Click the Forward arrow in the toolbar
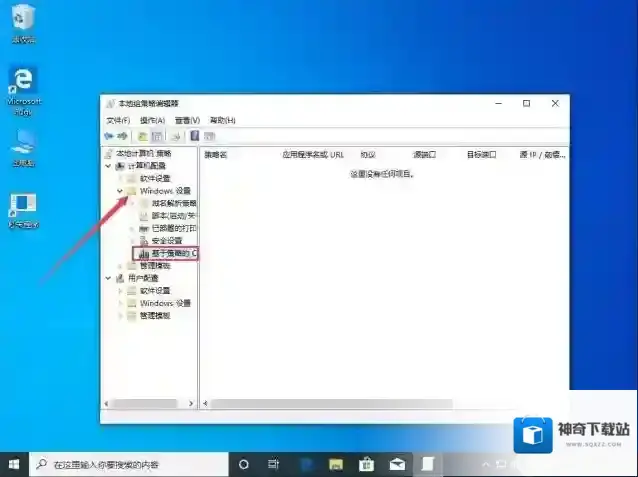 (122, 136)
